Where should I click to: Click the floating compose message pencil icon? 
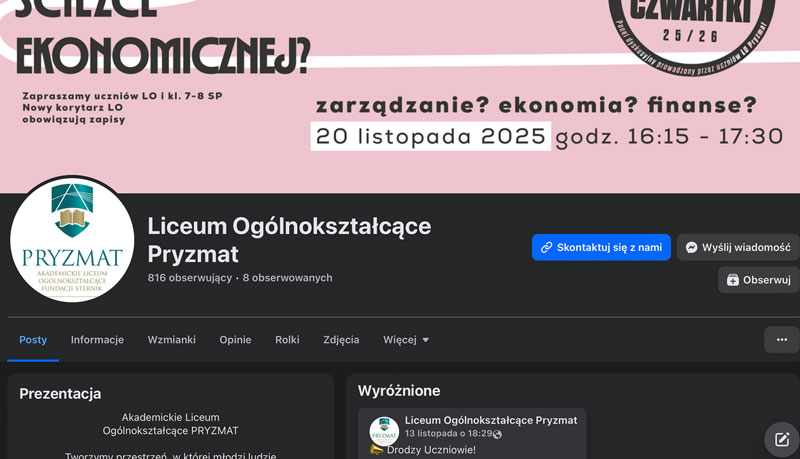(x=782, y=440)
